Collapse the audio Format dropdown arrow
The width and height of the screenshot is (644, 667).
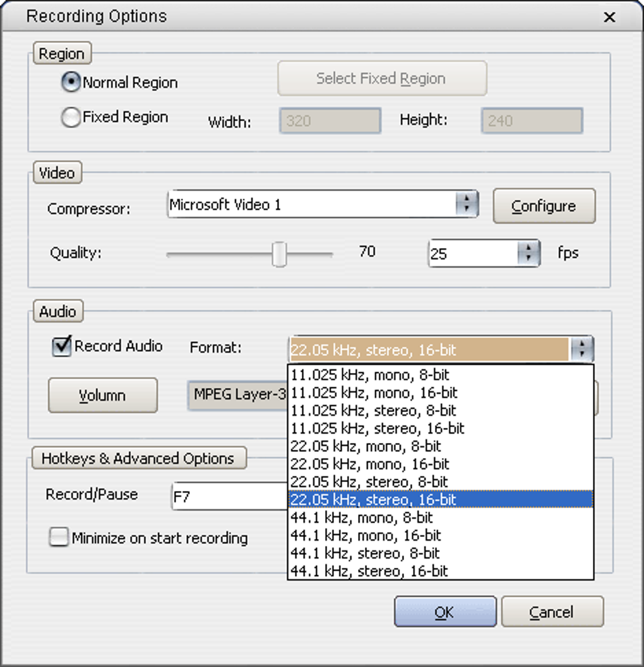click(x=582, y=349)
